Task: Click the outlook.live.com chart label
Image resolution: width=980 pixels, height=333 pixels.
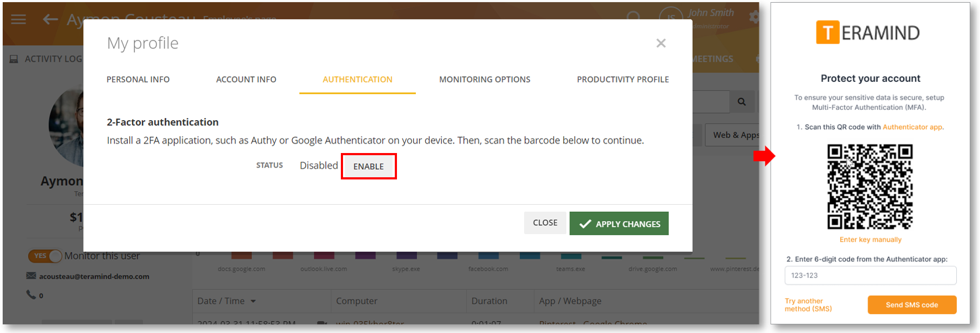Action: pos(324,269)
